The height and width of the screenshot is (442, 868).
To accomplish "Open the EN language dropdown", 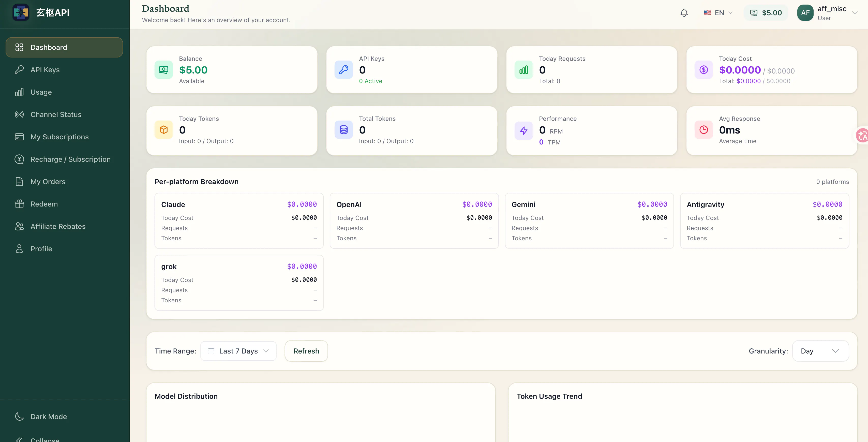I will click(719, 13).
